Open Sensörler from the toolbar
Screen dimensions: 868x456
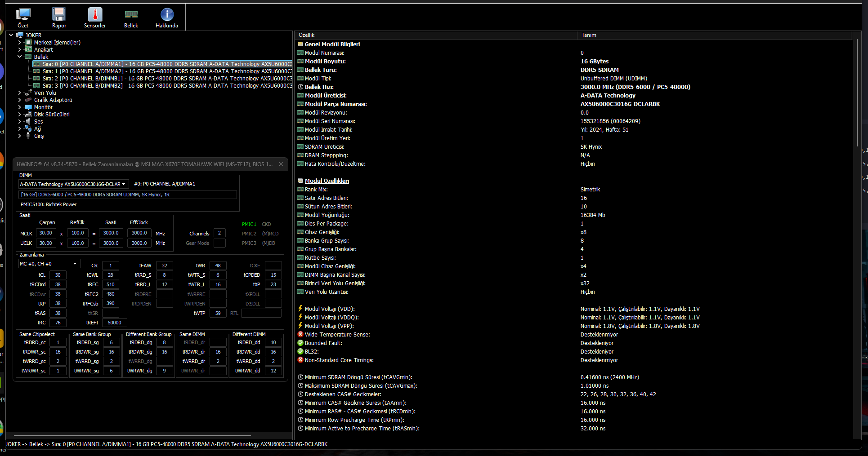[95, 18]
